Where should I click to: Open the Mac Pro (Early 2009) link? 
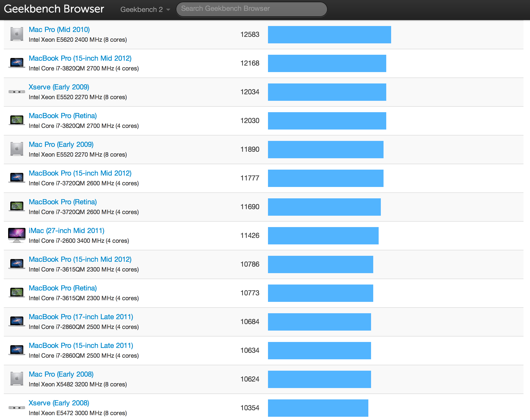tap(61, 144)
